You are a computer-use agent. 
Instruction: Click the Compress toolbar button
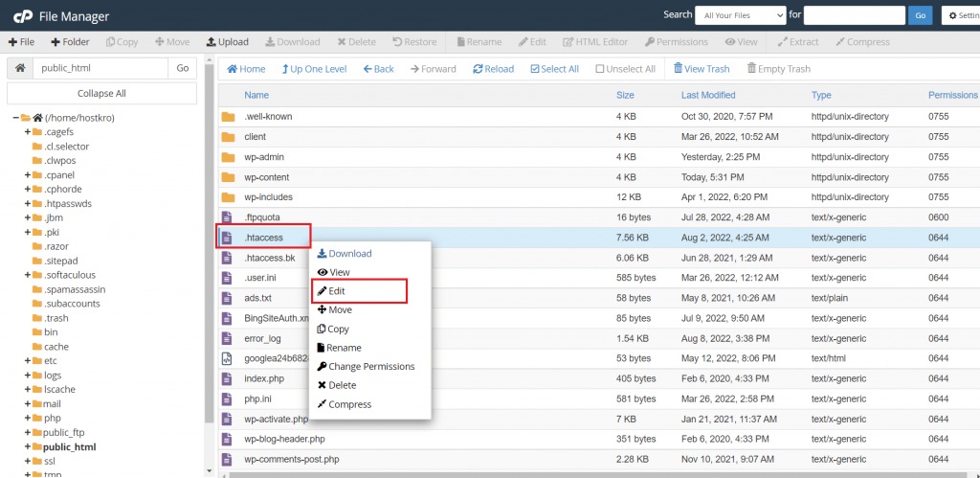coord(862,42)
